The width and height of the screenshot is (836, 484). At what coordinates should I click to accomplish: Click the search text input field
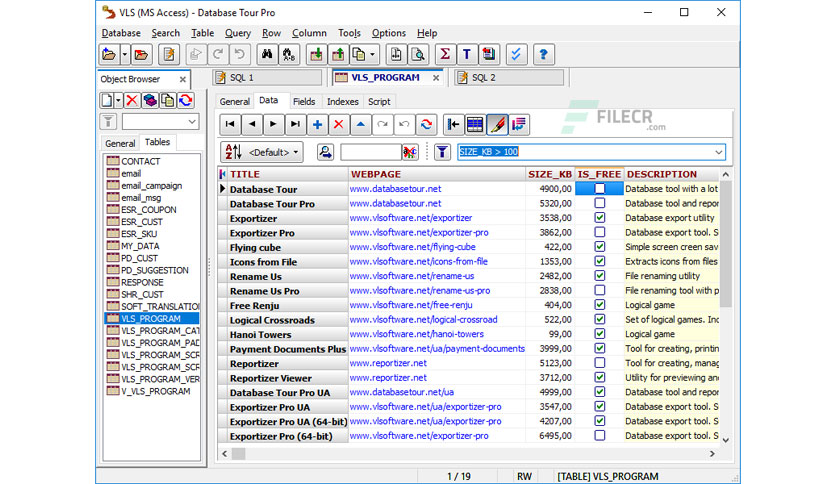[x=370, y=152]
